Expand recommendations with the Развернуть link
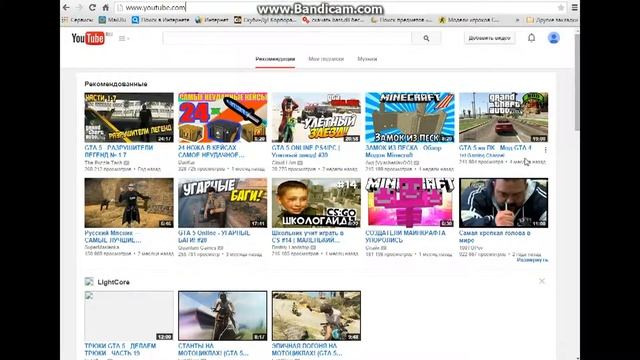Image resolution: width=640 pixels, height=360 pixels. [532, 260]
